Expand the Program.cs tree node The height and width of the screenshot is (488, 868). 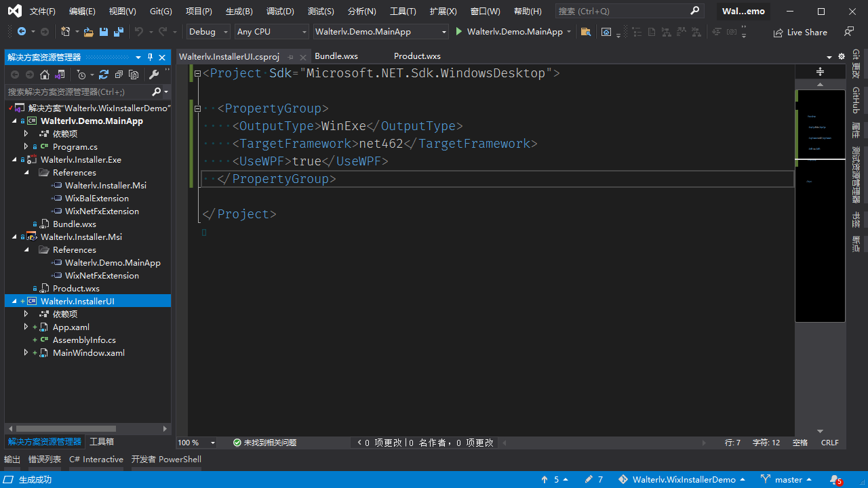(26, 146)
